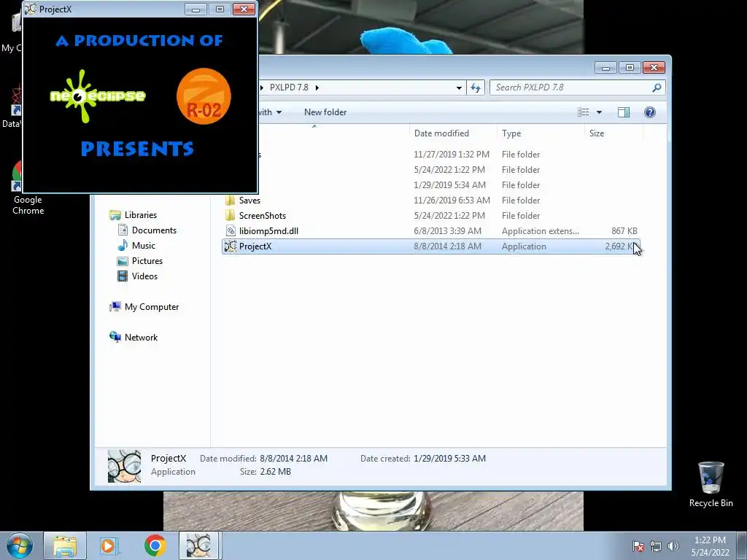Click the Music note icon
The height and width of the screenshot is (560, 747).
pyautogui.click(x=123, y=245)
